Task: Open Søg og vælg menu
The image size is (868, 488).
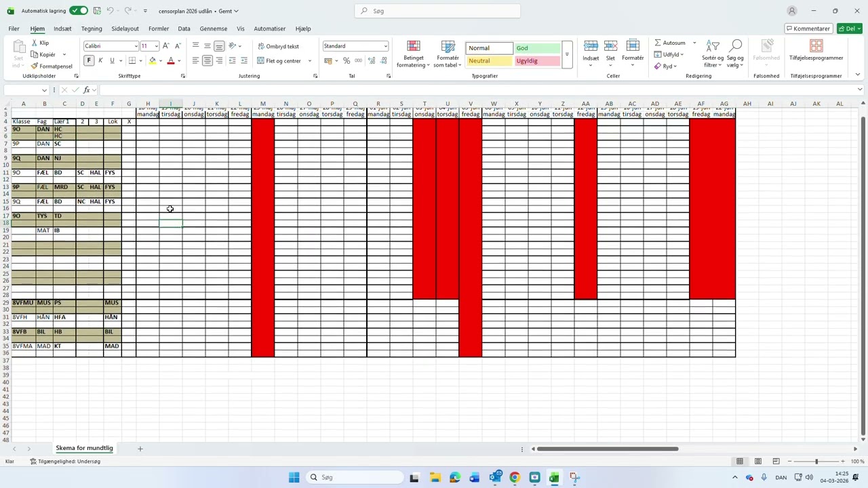Action: pyautogui.click(x=735, y=54)
